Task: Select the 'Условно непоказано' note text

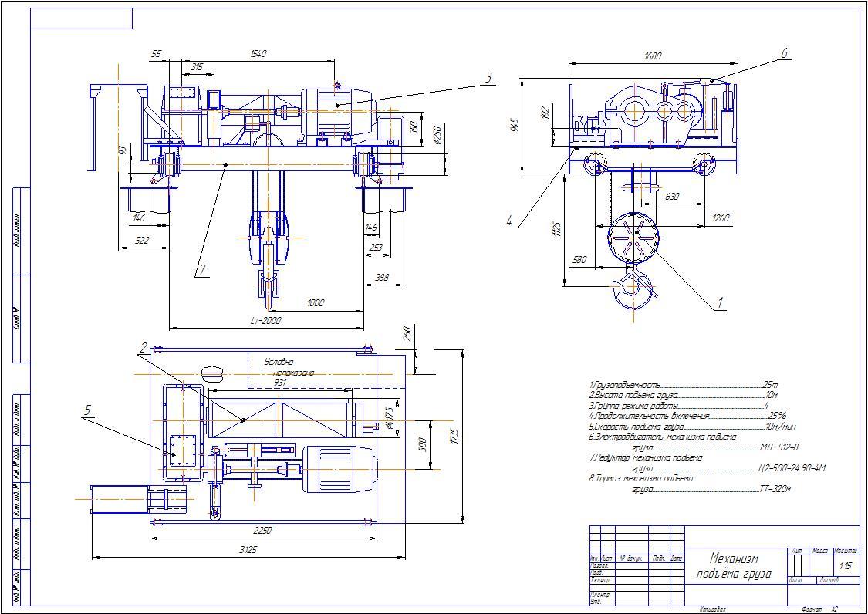Action: (x=289, y=367)
